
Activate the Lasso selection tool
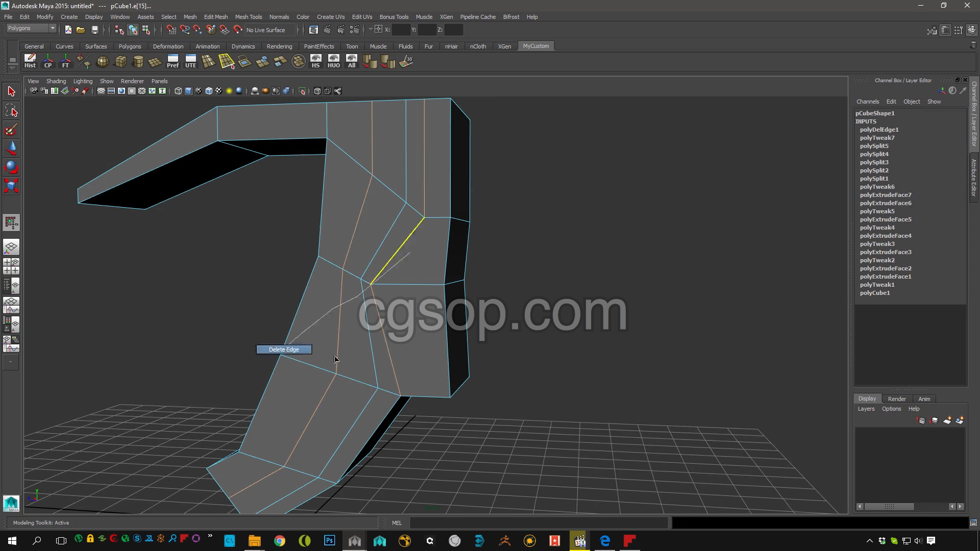(11, 111)
